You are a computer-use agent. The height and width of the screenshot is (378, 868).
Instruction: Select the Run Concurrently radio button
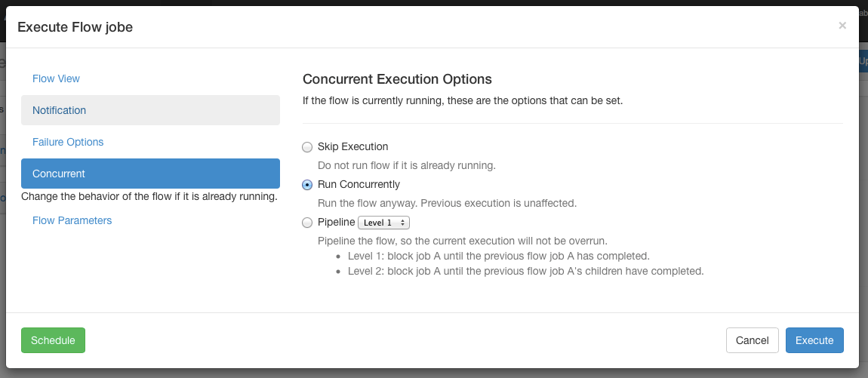pyautogui.click(x=306, y=185)
